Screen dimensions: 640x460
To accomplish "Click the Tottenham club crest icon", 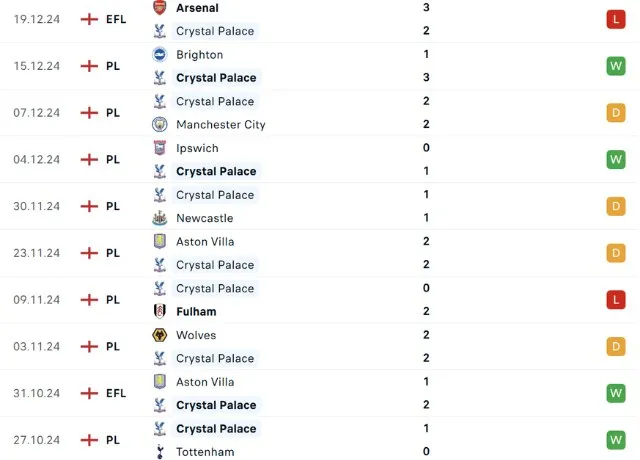I will 158,452.
